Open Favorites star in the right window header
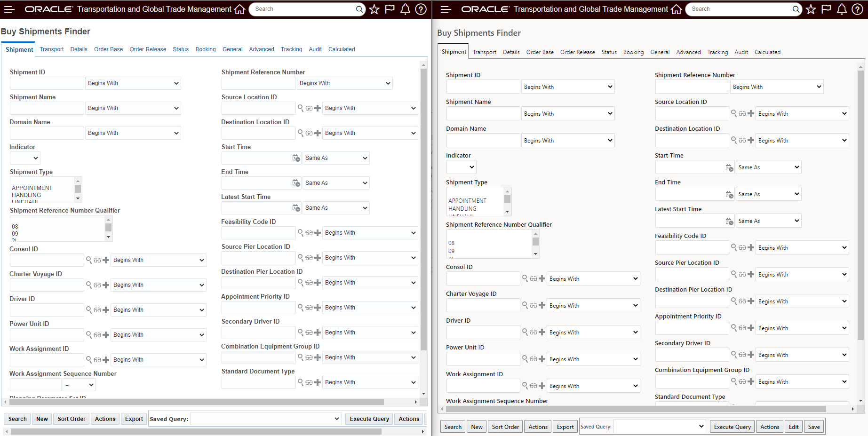The height and width of the screenshot is (436, 868). click(811, 9)
